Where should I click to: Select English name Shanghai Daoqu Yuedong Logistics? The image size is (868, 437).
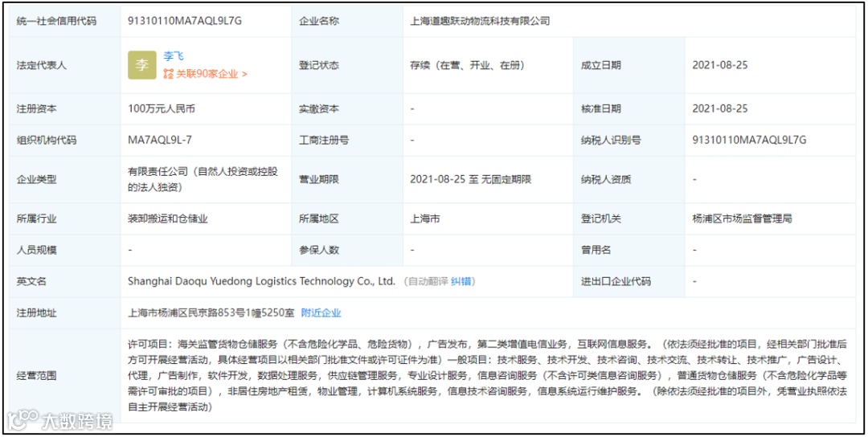(261, 281)
